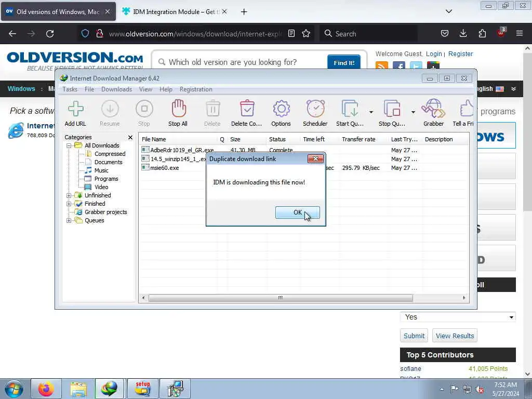Expand the Finished category node
The width and height of the screenshot is (532, 399).
pyautogui.click(x=69, y=204)
